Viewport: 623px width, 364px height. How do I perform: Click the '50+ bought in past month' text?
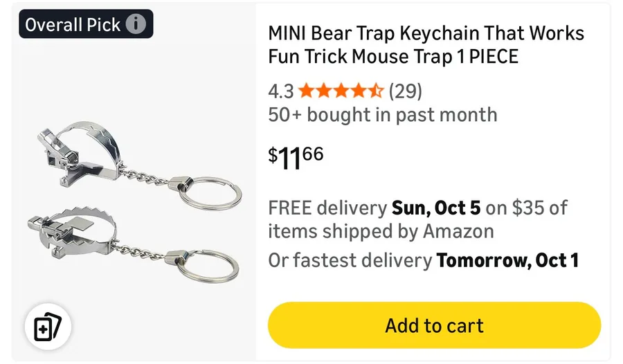(x=382, y=114)
